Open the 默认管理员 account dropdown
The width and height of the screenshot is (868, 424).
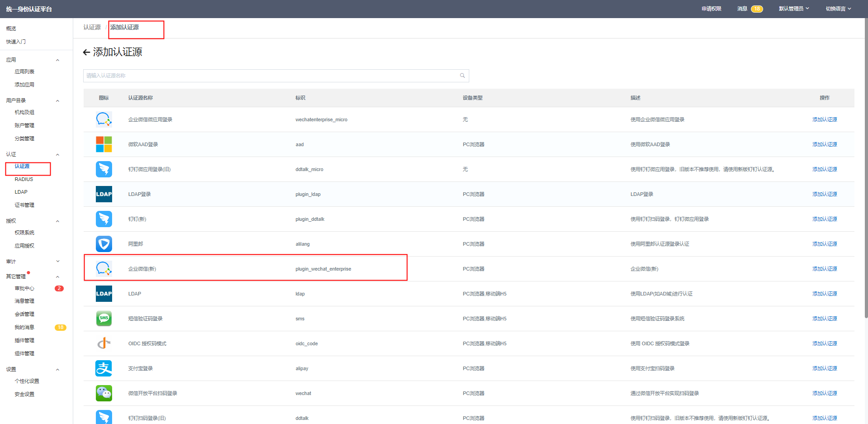[794, 9]
